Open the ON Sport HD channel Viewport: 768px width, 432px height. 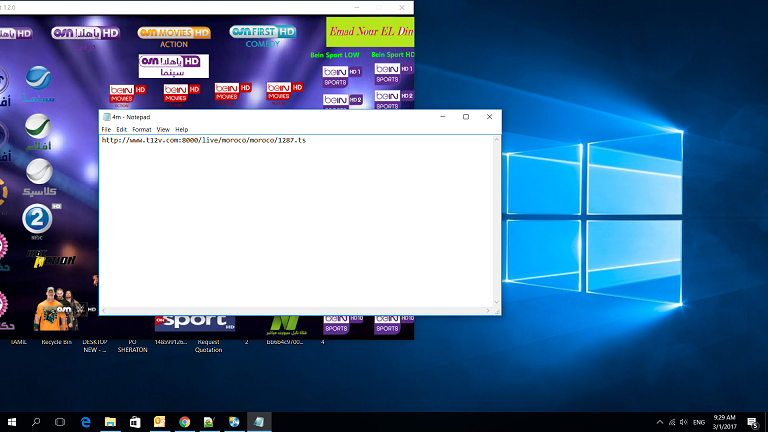(195, 322)
